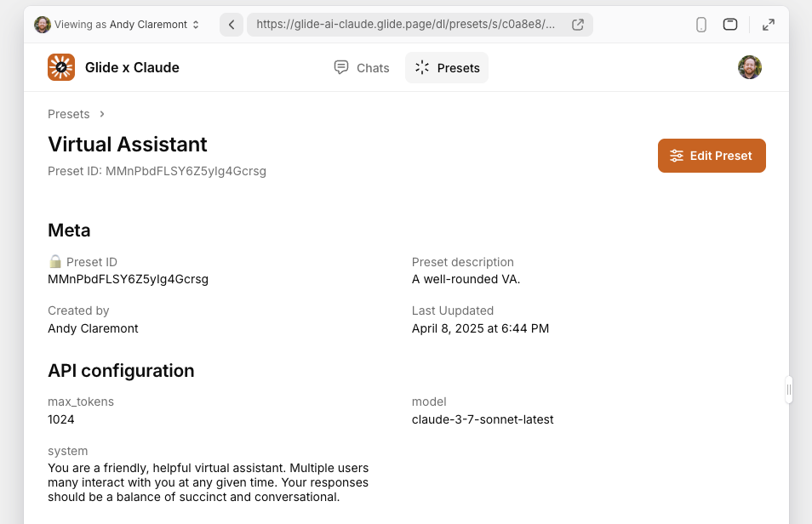
Task: Click the Edit Preset button
Action: tap(712, 156)
